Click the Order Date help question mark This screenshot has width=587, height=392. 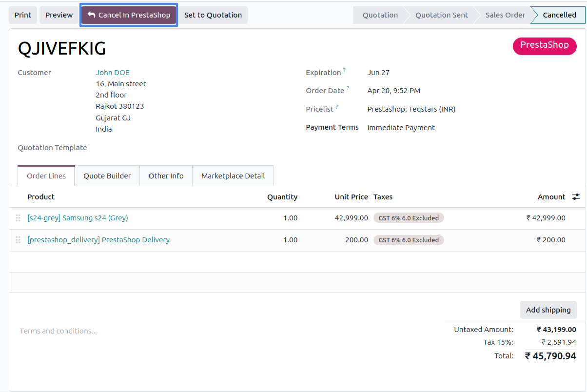(348, 88)
